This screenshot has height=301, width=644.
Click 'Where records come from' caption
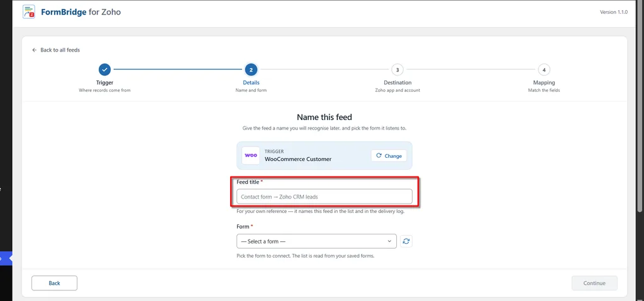click(x=105, y=90)
